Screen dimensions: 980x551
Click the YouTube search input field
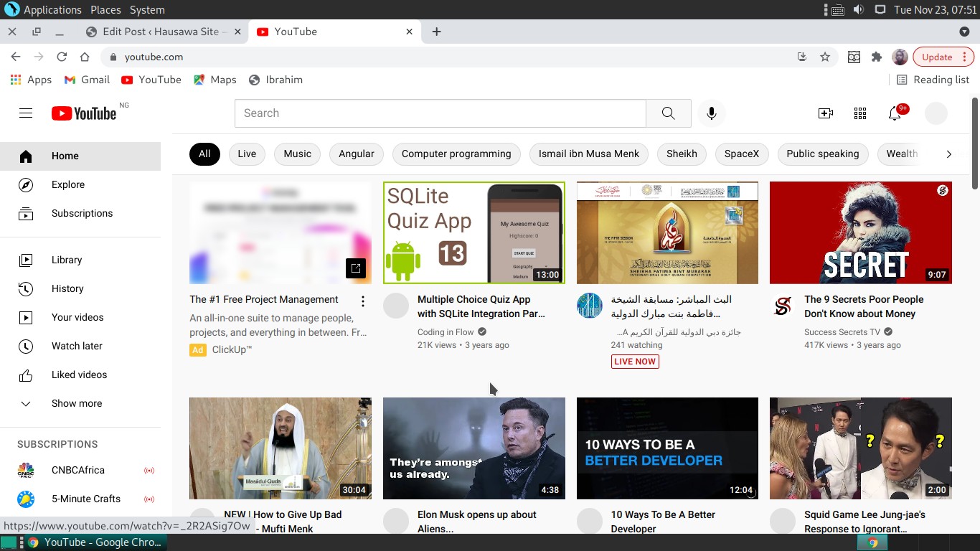tap(440, 113)
